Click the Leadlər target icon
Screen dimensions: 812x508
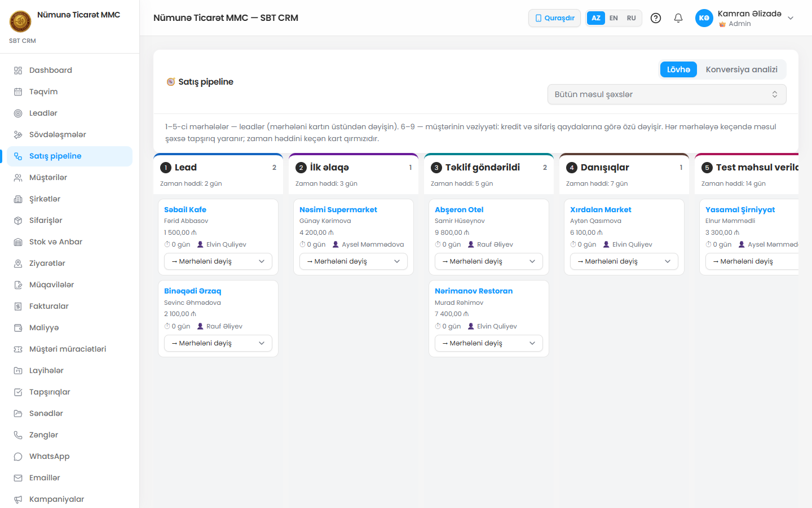tap(18, 113)
